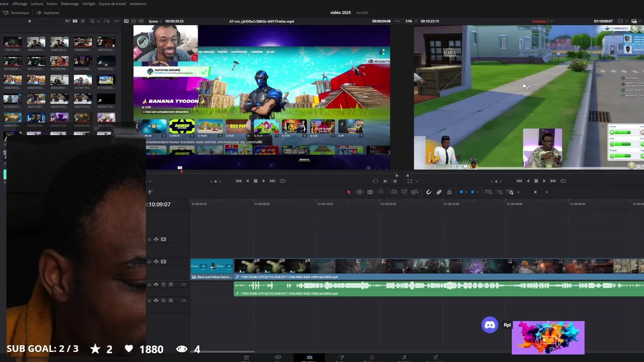The width and height of the screenshot is (644, 362).
Task: Click the source clip name AT-cm_cjHD9xCr5MtGr
Action: (x=262, y=21)
